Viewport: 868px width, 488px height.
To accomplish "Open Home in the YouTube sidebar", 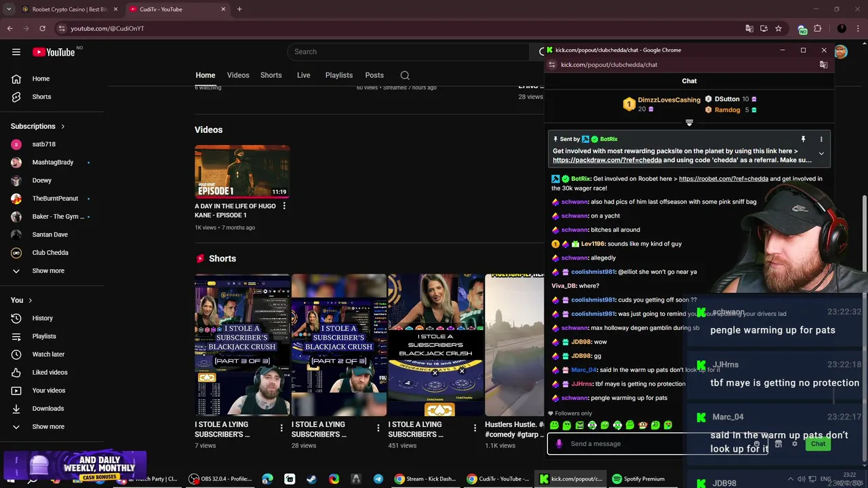I will [41, 79].
